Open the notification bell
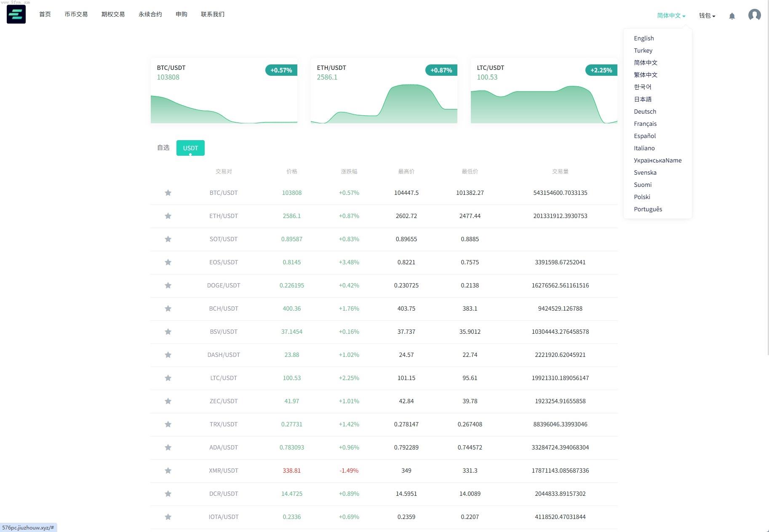 732,16
